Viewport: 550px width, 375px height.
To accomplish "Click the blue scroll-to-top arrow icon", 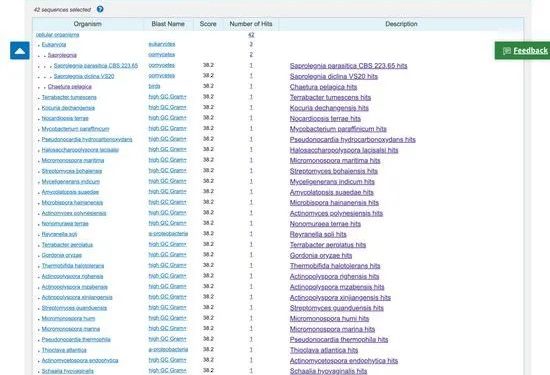I will (x=20, y=51).
